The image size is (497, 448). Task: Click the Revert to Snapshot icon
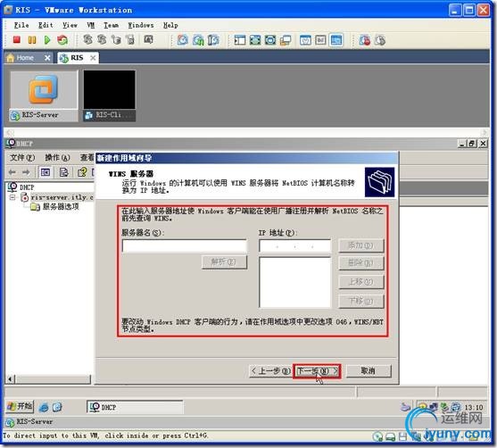click(x=198, y=40)
